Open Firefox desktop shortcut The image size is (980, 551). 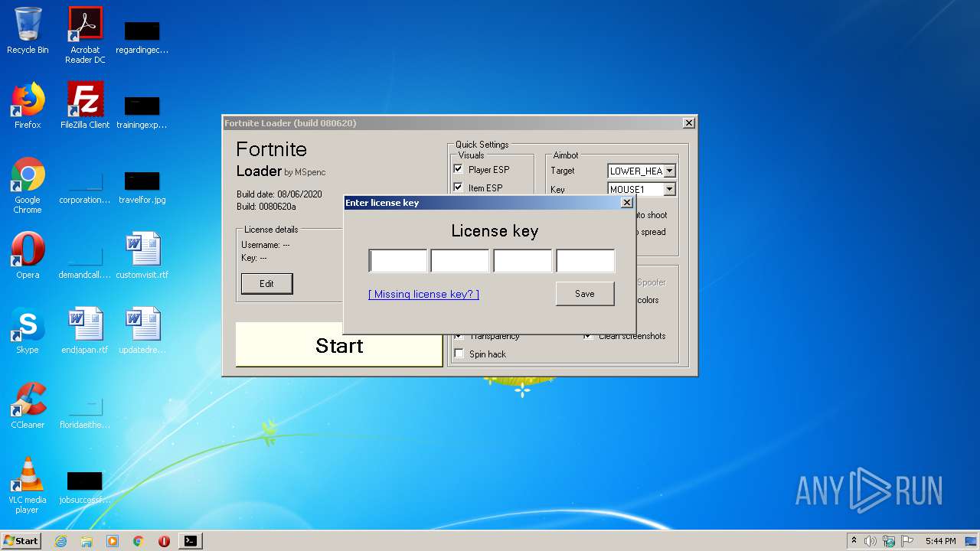(x=28, y=106)
